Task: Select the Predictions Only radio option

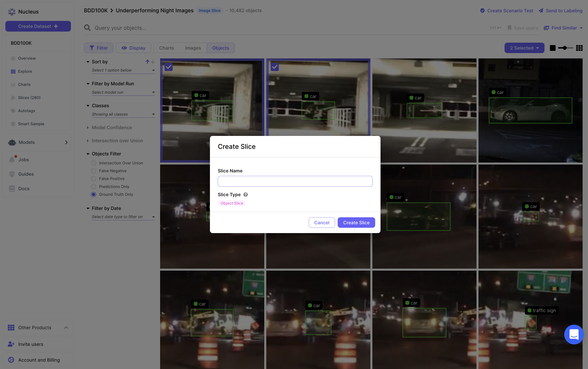Action: 93,187
